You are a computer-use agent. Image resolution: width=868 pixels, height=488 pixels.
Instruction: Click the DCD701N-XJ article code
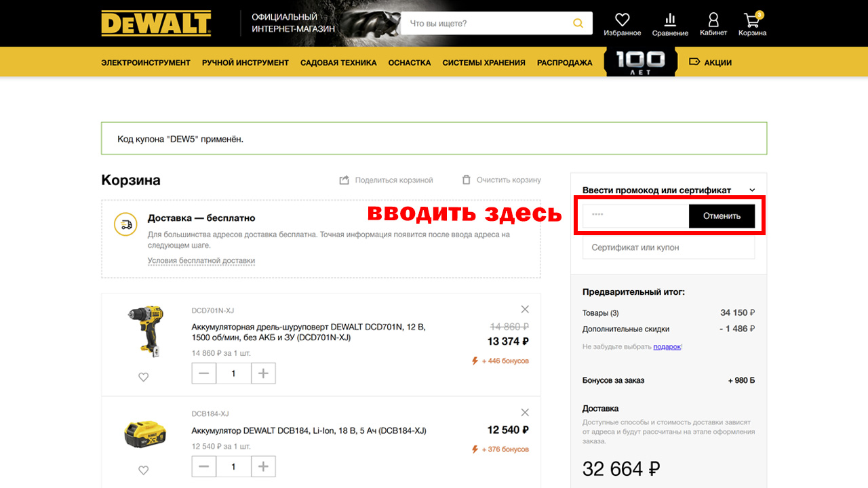click(212, 310)
